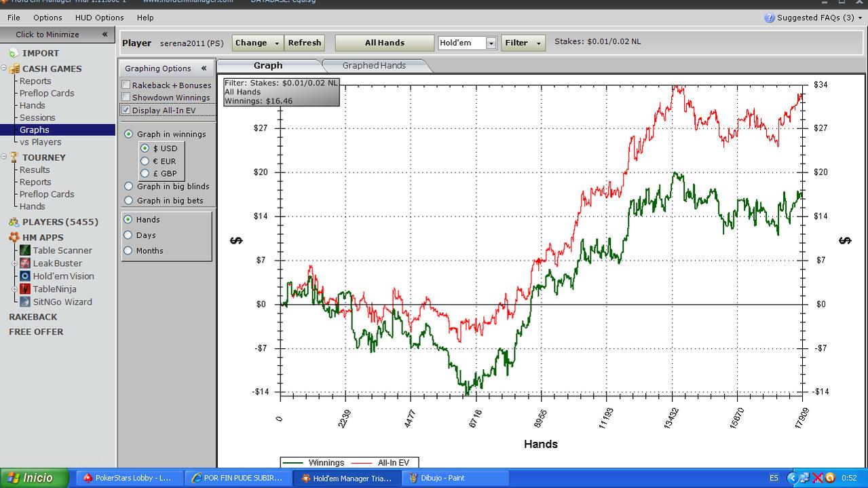The width and height of the screenshot is (868, 488).
Task: Switch to the Graphed Hands tab
Action: pos(375,66)
